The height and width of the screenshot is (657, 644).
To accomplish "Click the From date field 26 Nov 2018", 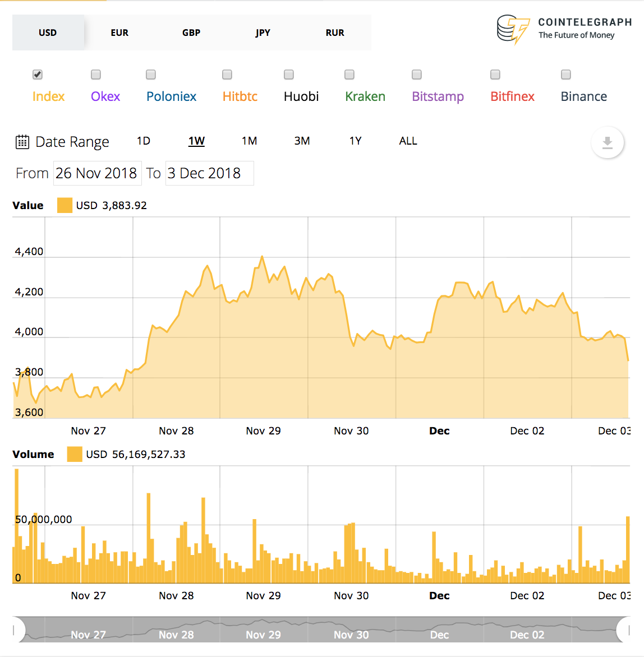I will (97, 173).
